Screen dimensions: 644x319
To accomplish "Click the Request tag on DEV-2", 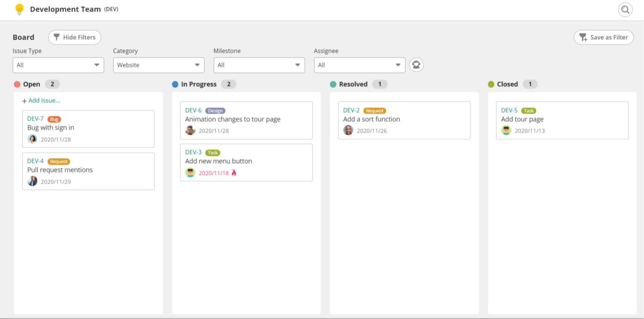I will click(x=374, y=111).
